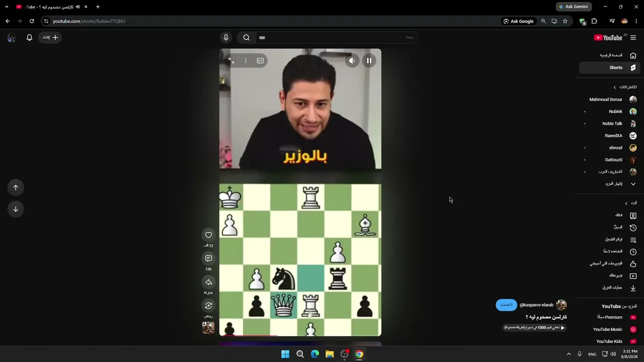Open shroud channel
644x362 pixels.
tap(609, 148)
